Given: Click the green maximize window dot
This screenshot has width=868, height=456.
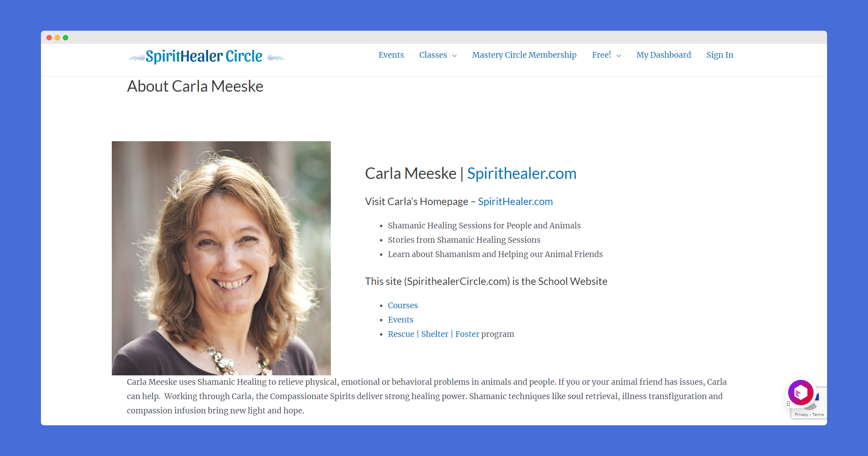Looking at the screenshot, I should (66, 38).
